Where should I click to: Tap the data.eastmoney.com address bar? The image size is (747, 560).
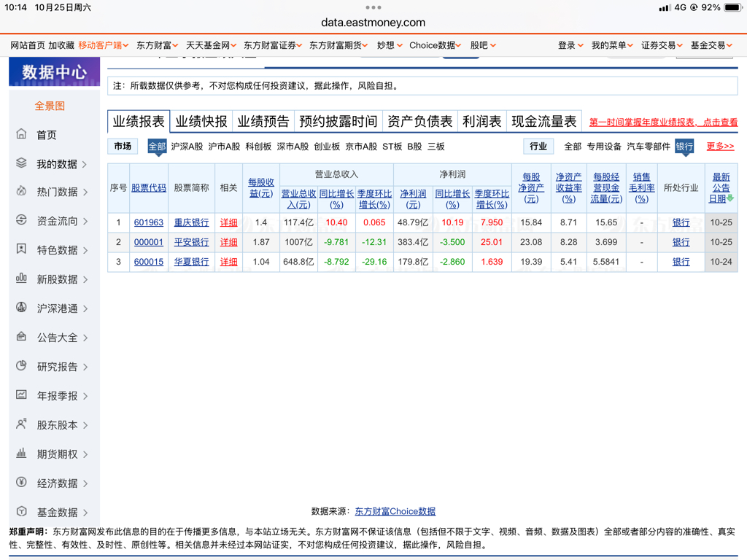point(373,23)
